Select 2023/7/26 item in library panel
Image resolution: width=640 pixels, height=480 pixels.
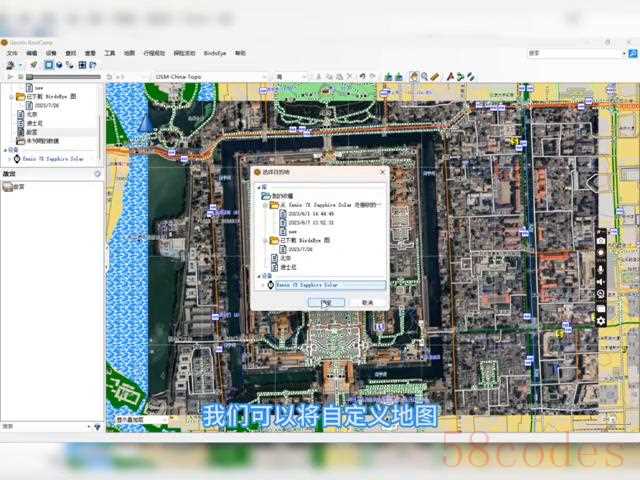[42, 105]
